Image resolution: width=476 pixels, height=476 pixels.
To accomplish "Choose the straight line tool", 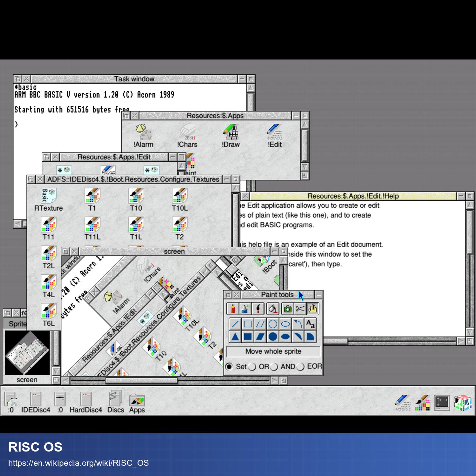I will tap(235, 324).
